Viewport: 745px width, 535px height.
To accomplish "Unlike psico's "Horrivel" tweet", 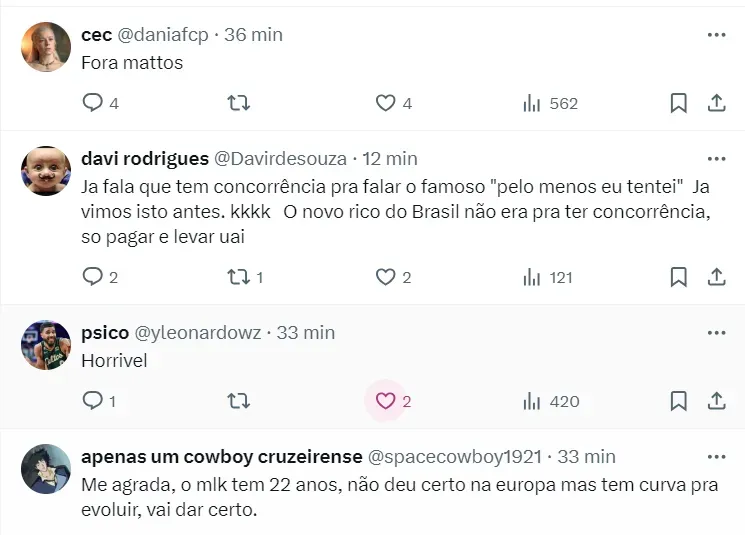I will click(386, 401).
